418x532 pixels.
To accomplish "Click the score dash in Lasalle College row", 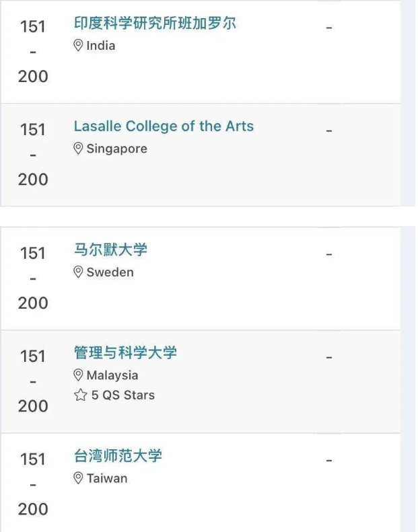I will pos(328,130).
